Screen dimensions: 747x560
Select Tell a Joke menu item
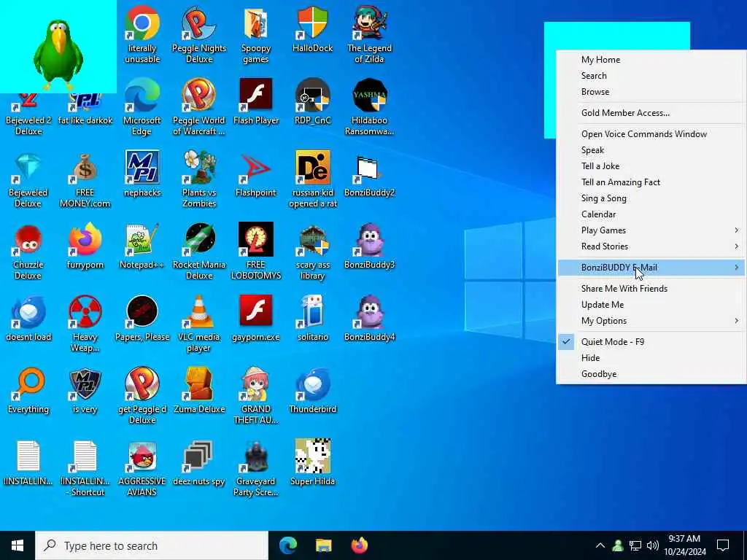pyautogui.click(x=651, y=167)
